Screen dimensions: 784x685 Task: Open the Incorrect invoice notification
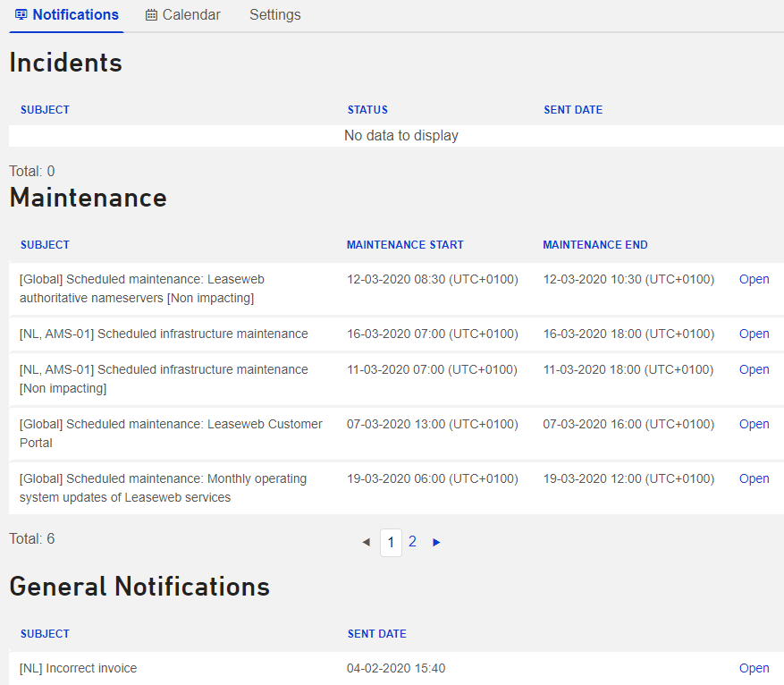(754, 668)
